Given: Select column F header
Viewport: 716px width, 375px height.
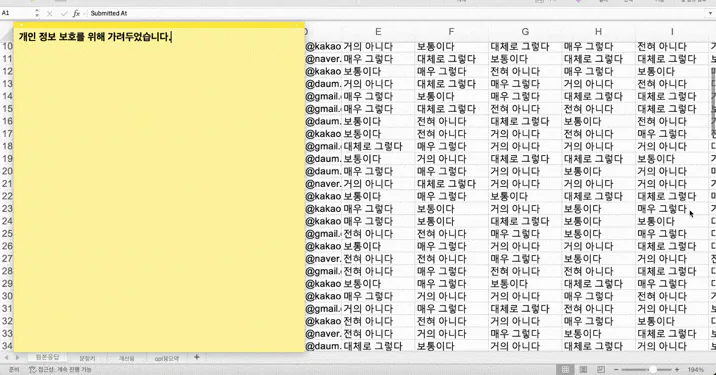Looking at the screenshot, I should coord(451,32).
